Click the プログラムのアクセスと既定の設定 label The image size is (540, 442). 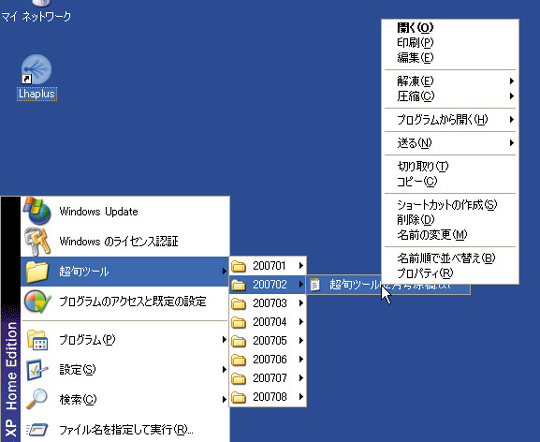point(133,301)
